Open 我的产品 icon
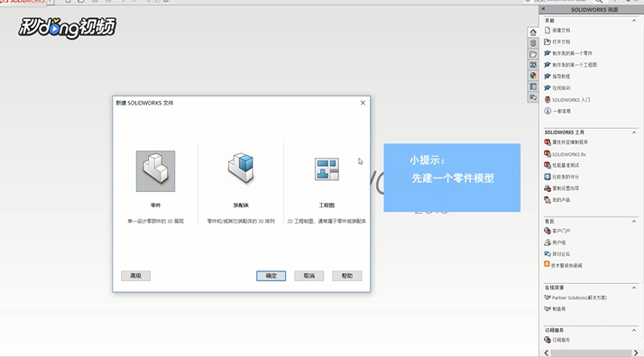644x357 pixels. point(547,200)
